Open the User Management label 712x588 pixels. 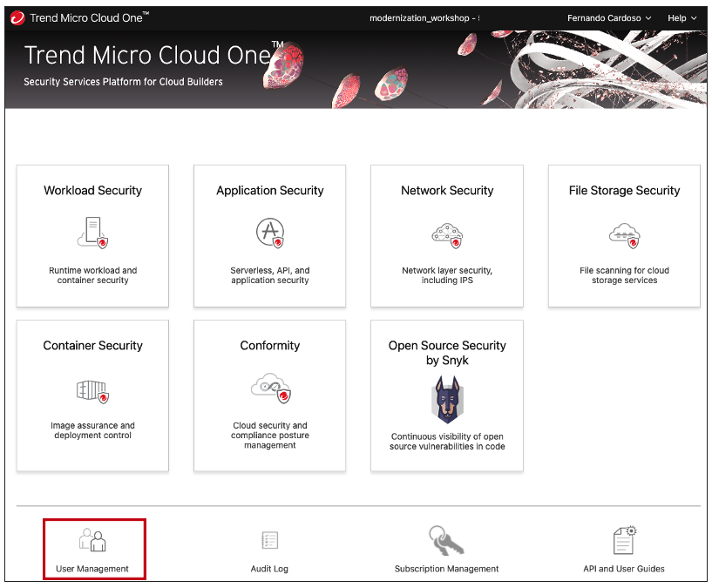92,569
